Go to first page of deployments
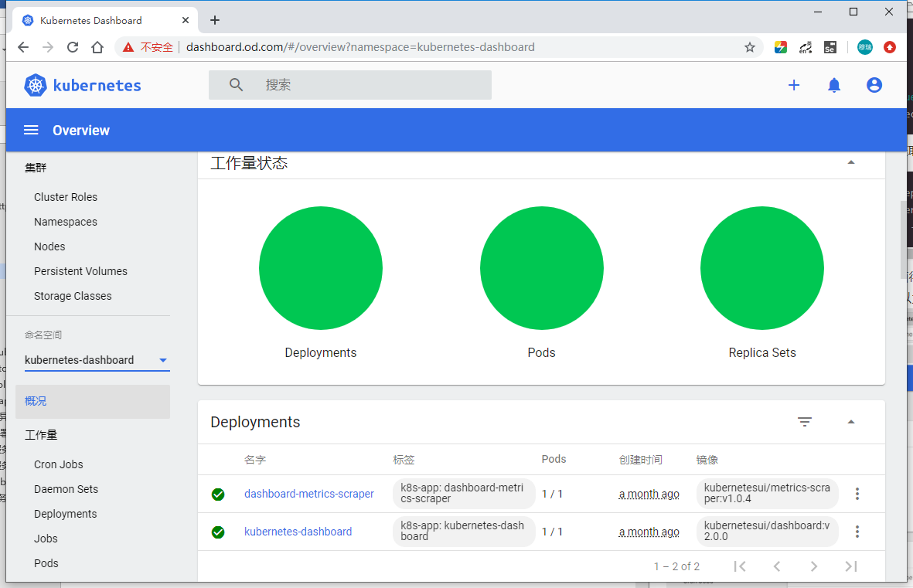The height and width of the screenshot is (588, 913). pyautogui.click(x=740, y=566)
